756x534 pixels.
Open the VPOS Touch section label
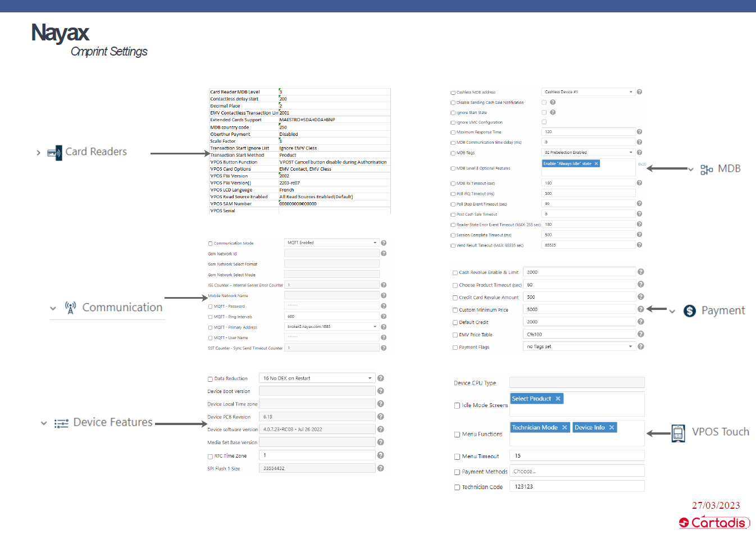(x=721, y=432)
